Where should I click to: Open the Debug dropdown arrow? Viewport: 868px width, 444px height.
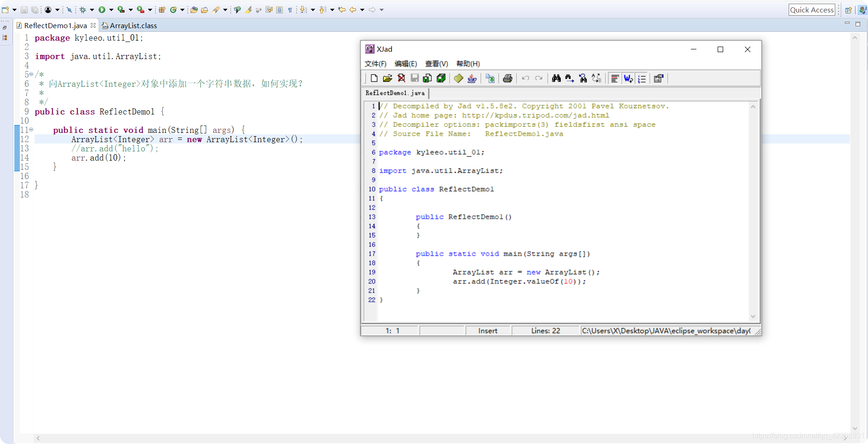pos(92,9)
